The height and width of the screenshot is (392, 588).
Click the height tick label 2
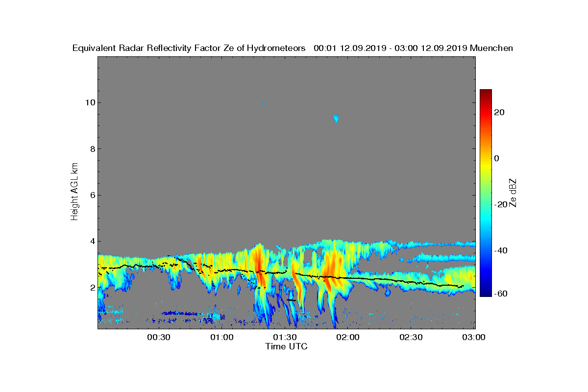92,288
